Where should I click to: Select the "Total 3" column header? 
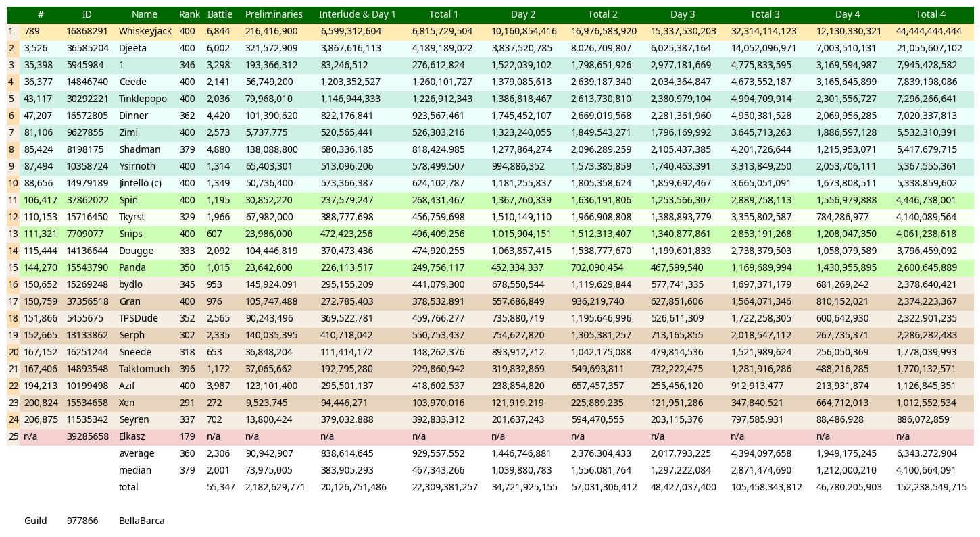point(765,14)
